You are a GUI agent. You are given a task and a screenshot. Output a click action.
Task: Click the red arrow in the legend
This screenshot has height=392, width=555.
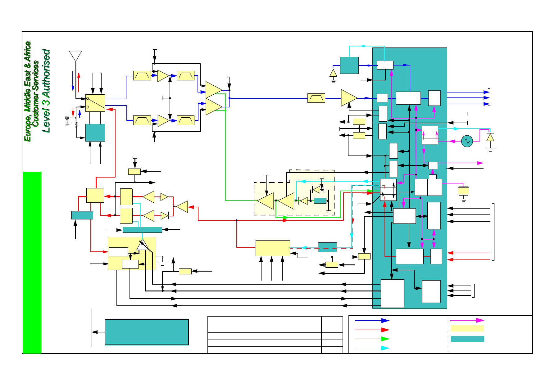[x=372, y=330]
